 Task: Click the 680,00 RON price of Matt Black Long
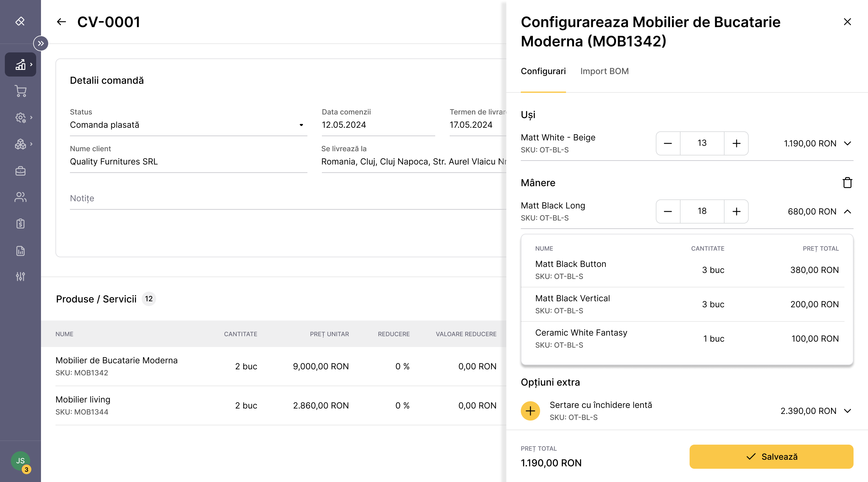812,211
